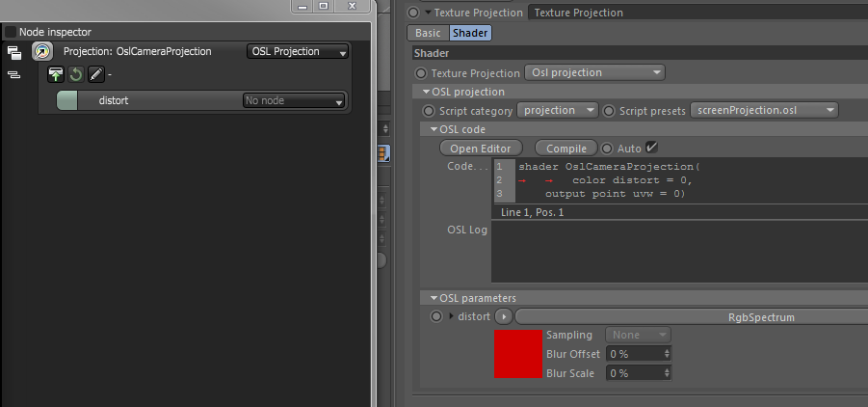This screenshot has height=407, width=868.
Task: Open the Osl projection type dropdown
Action: 594,72
